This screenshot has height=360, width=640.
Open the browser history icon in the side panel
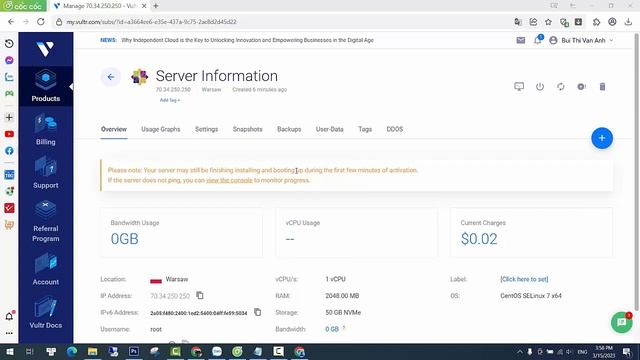(9, 44)
